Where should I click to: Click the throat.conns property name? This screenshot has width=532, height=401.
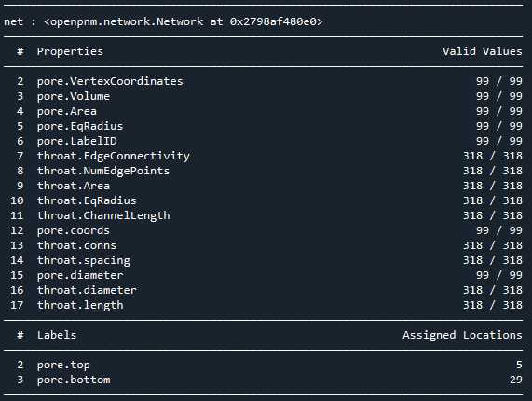coord(76,245)
